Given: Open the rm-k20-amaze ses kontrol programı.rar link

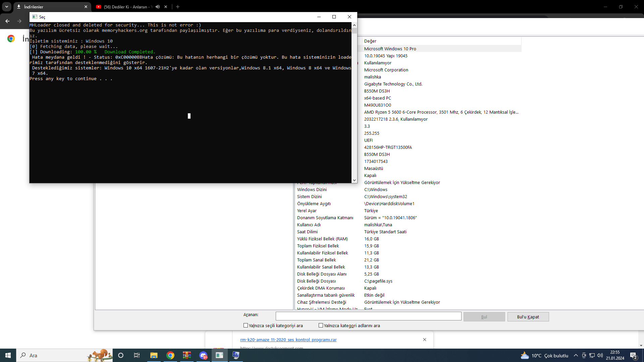Looking at the screenshot, I should (x=288, y=340).
